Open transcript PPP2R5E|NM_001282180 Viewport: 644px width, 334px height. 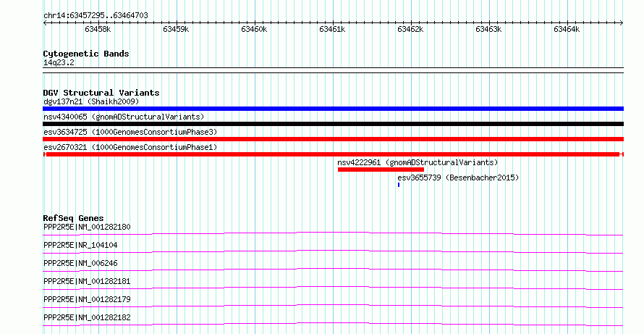click(87, 227)
